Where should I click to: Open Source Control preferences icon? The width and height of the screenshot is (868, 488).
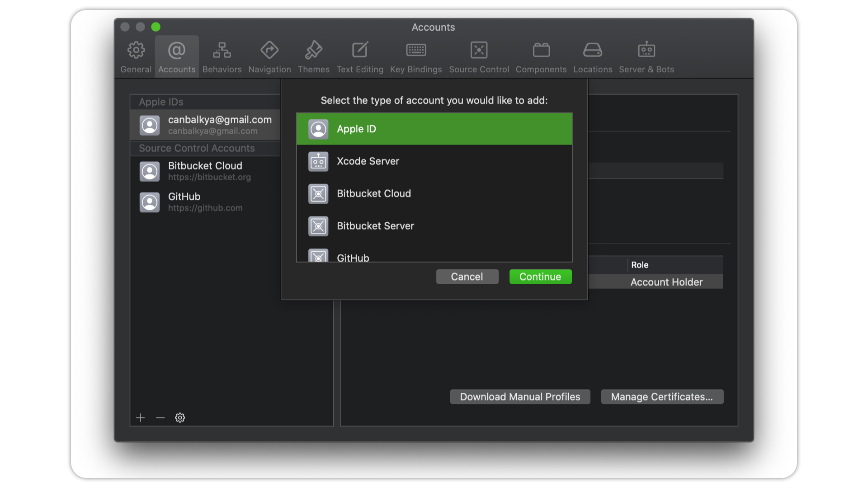[479, 50]
